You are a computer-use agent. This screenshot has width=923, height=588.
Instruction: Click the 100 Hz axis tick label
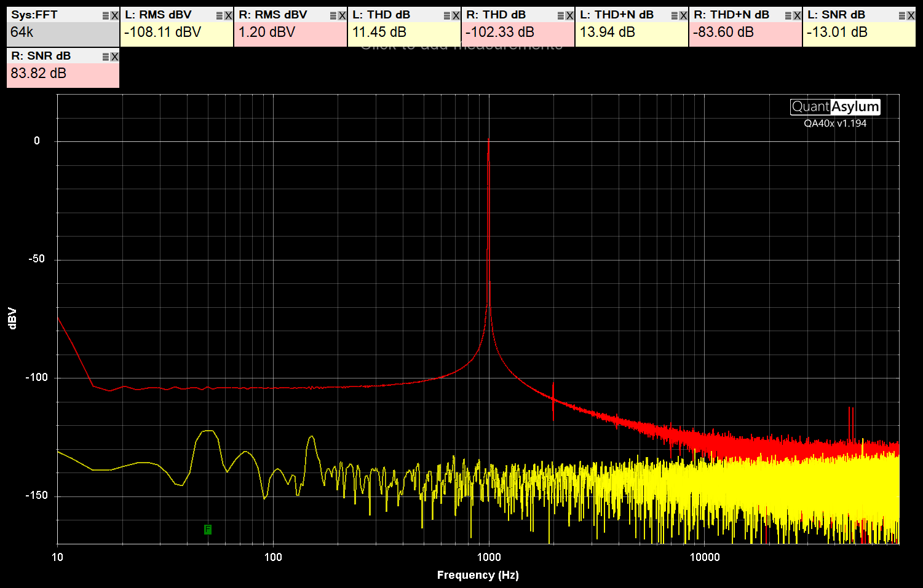click(273, 557)
